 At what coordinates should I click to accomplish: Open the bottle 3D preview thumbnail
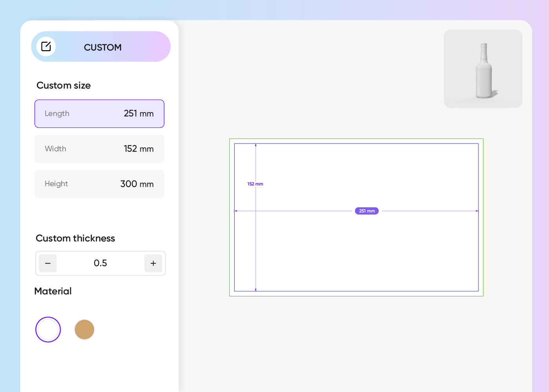(483, 69)
